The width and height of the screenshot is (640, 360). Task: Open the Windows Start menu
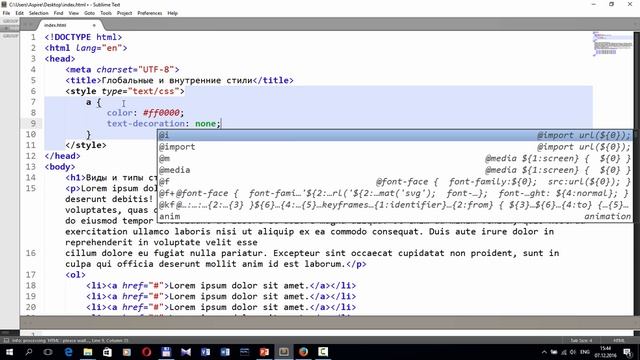(9, 352)
